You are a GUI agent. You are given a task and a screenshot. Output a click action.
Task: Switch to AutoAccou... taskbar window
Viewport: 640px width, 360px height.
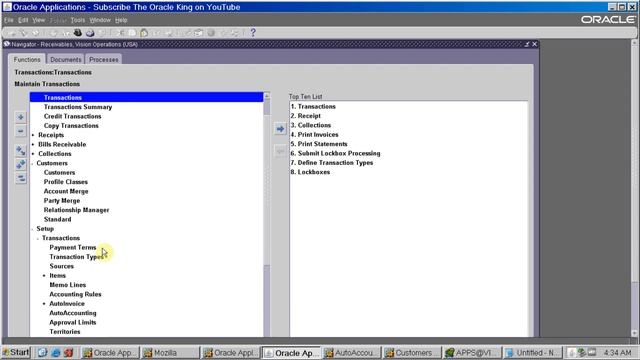point(353,353)
